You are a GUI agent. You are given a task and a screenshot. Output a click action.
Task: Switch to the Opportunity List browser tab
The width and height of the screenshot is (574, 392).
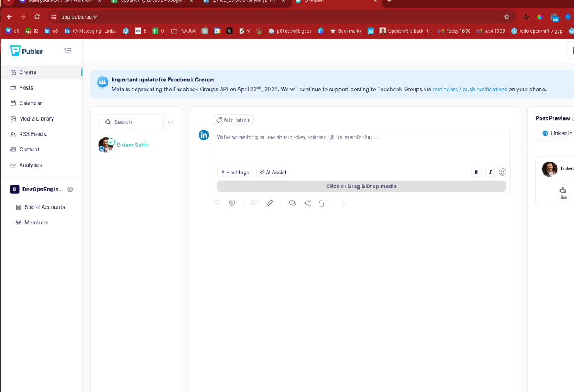(152, 2)
